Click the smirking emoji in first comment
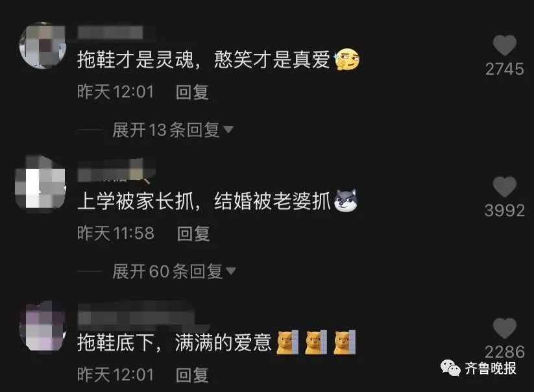Image resolution: width=534 pixels, height=392 pixels. pos(347,59)
